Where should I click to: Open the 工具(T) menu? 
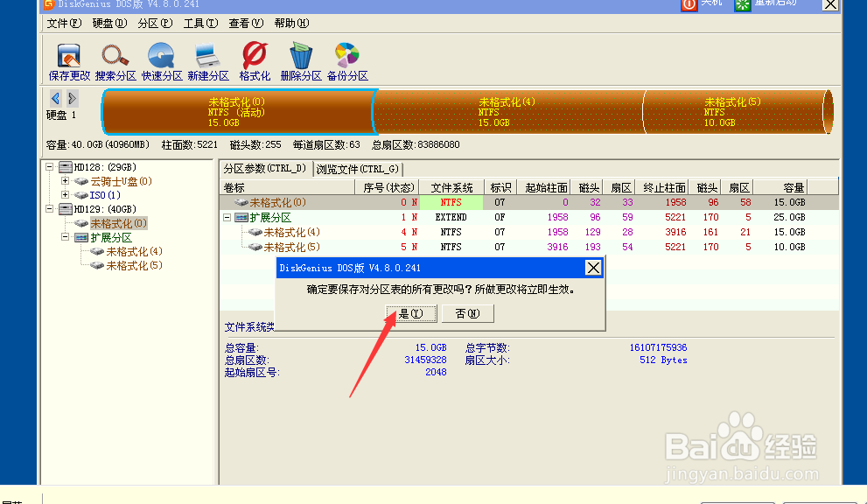tap(200, 24)
